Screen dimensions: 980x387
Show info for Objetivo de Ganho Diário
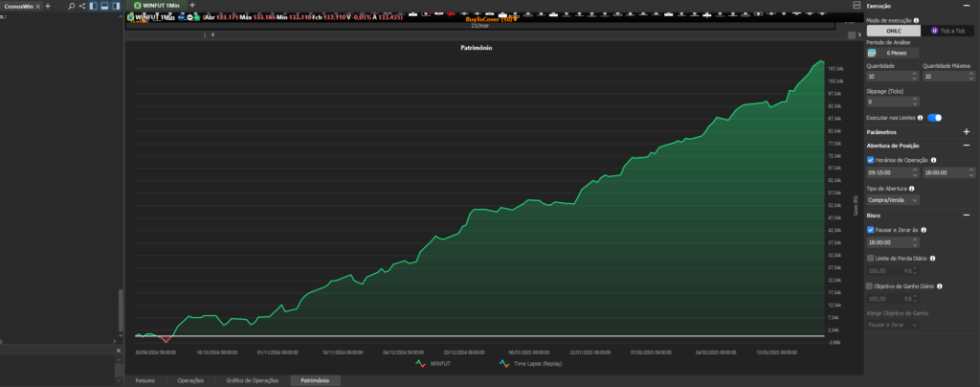click(x=940, y=286)
